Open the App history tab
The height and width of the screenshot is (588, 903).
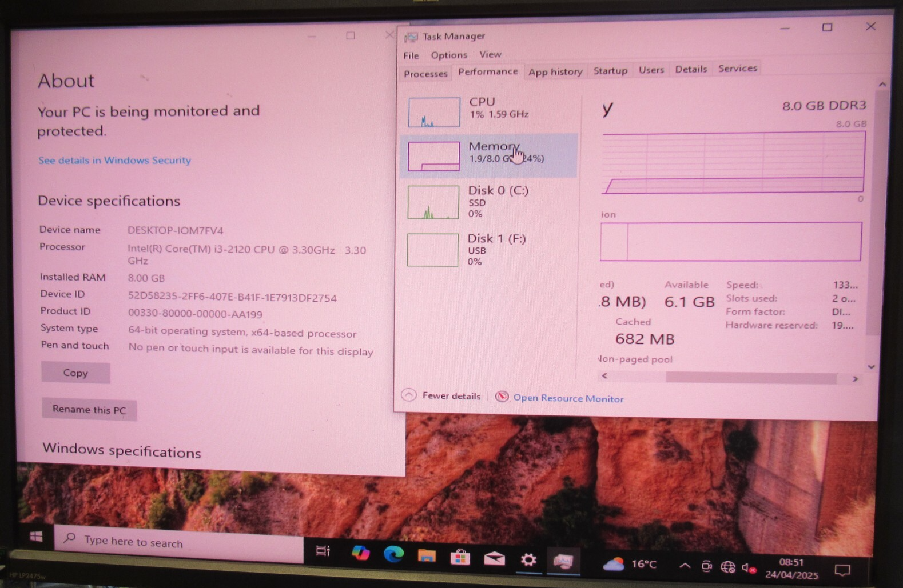point(555,72)
